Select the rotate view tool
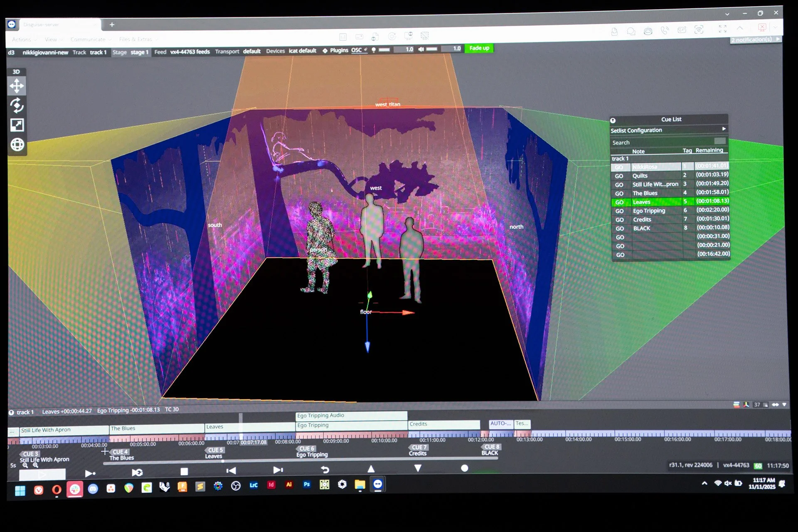The image size is (798, 532). [17, 106]
